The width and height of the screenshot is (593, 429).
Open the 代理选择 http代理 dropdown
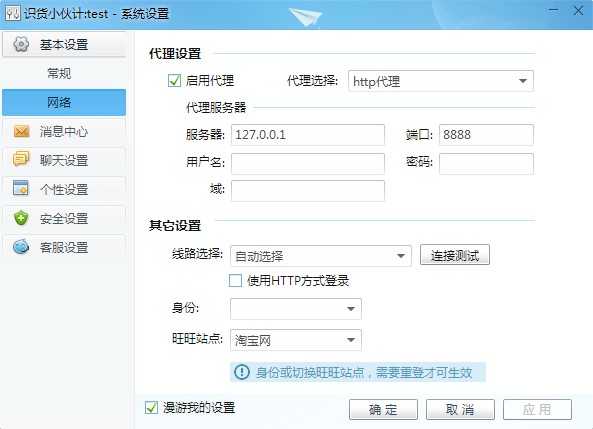441,81
